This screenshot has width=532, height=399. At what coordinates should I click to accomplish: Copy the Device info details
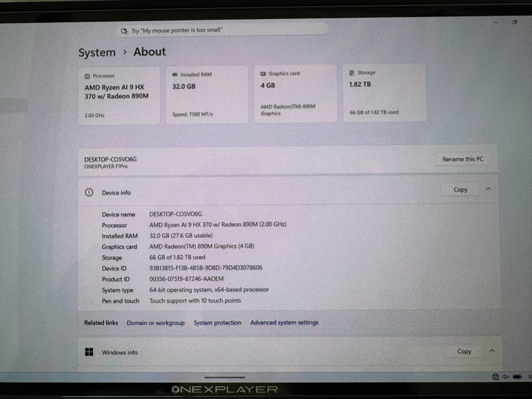[461, 190]
